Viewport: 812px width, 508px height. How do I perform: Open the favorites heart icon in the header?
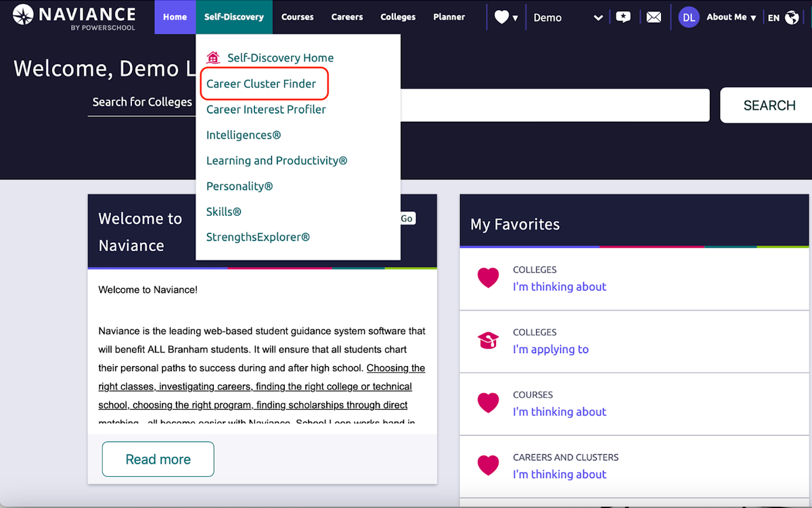click(501, 18)
